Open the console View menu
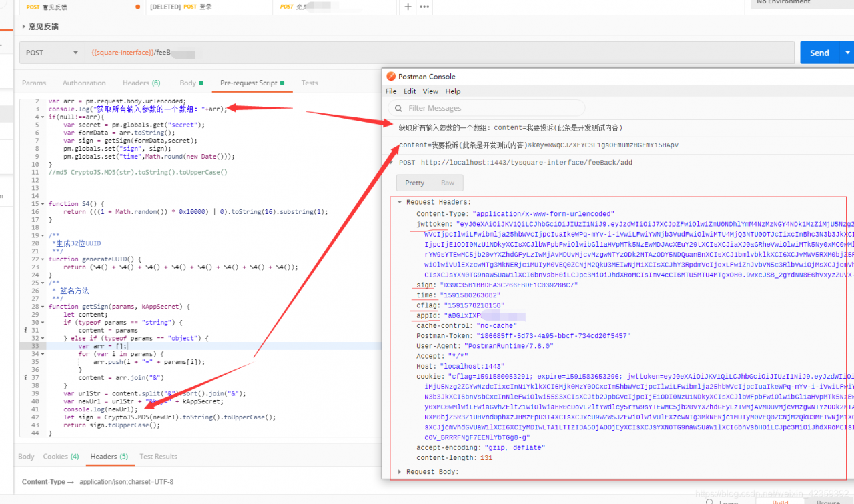854x504 pixels. [x=430, y=91]
